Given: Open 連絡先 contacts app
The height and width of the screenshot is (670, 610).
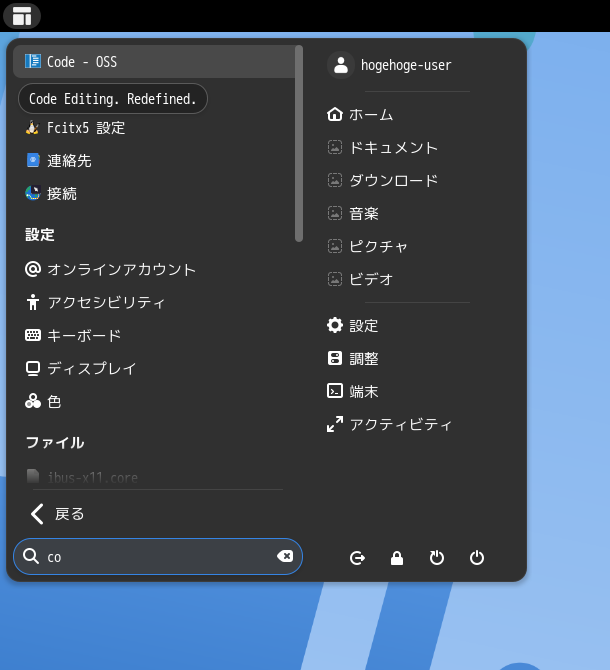Looking at the screenshot, I should (154, 161).
